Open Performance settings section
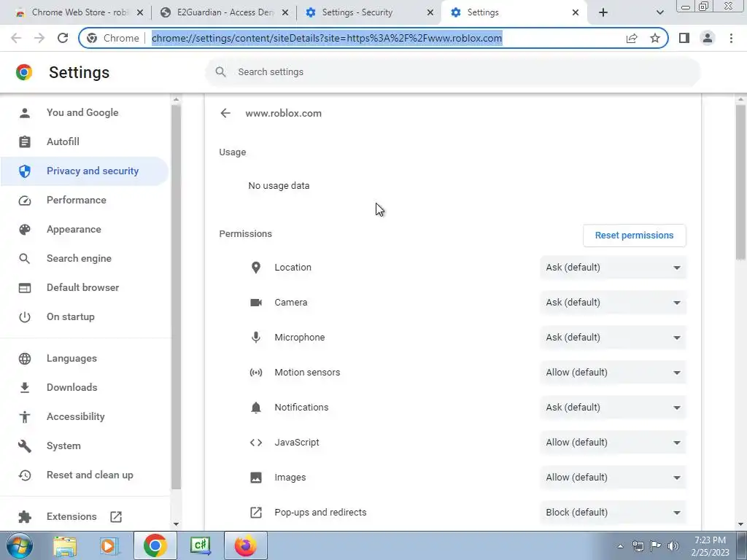This screenshot has width=747, height=560. click(x=85, y=200)
